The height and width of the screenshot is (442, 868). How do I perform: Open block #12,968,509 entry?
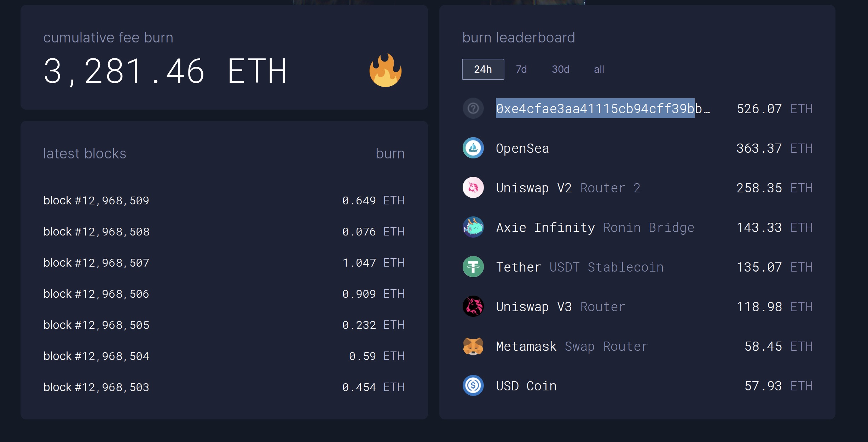click(x=96, y=200)
